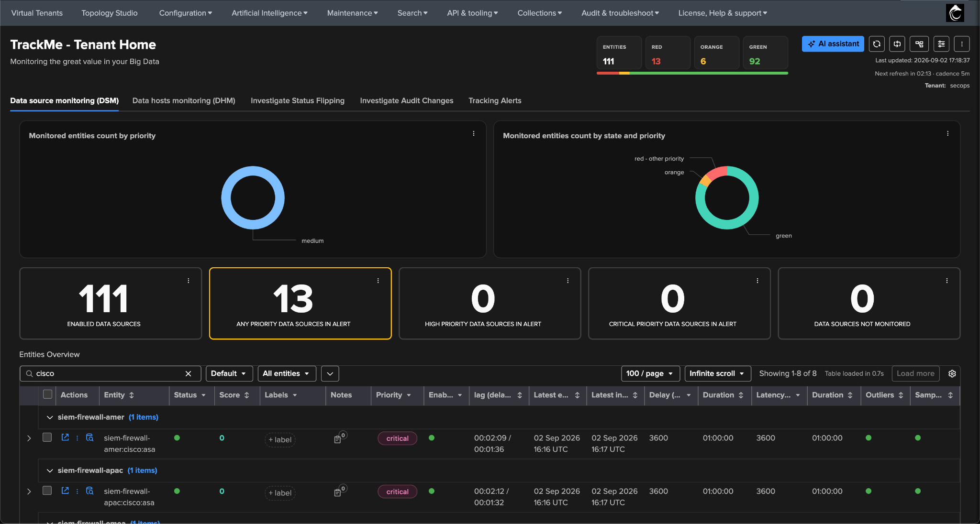This screenshot has height=524, width=980.
Task: Check the siem-firewall-apac row checkbox
Action: click(47, 491)
